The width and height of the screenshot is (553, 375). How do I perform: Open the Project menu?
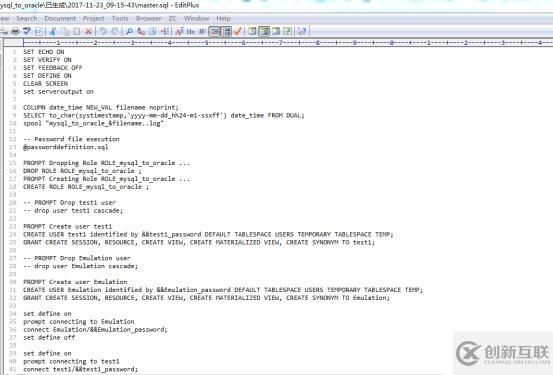click(x=93, y=18)
